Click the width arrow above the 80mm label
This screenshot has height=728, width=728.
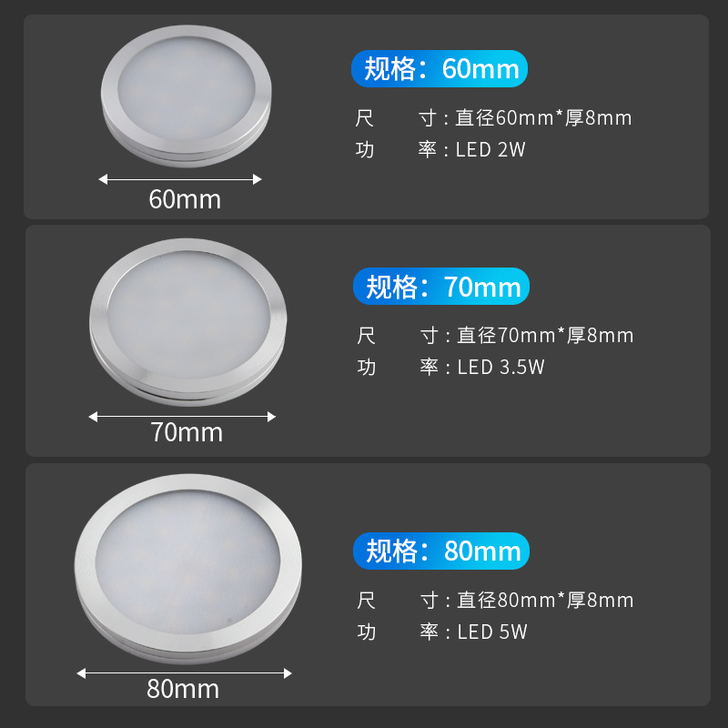point(185,673)
